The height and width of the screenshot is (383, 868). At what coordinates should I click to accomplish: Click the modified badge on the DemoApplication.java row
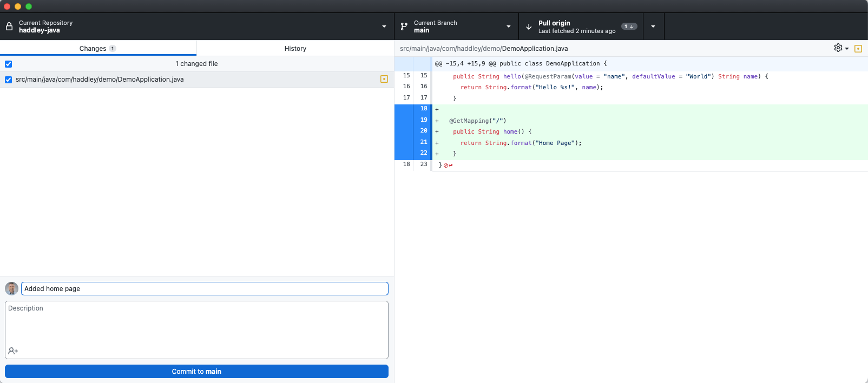(384, 80)
